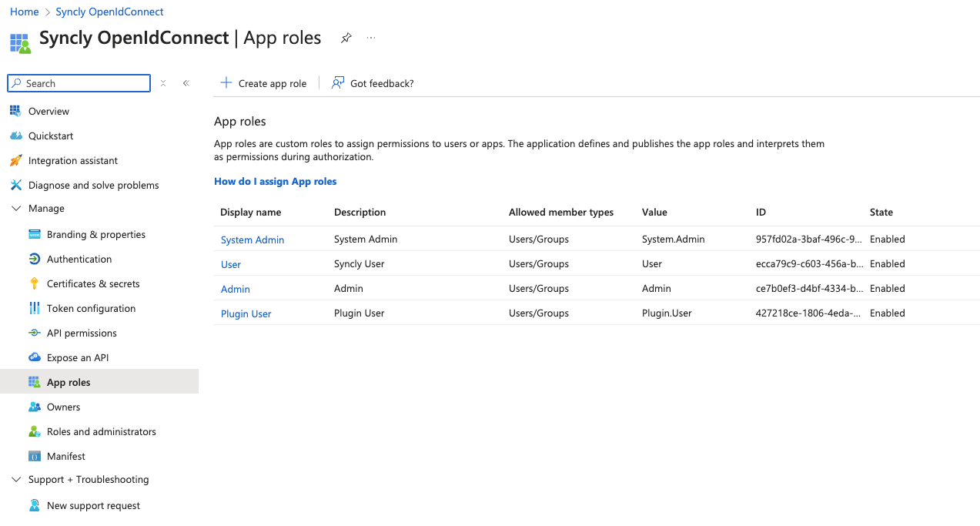
Task: Click the Syncly OpenIdConnect app icon in header
Action: point(20,42)
